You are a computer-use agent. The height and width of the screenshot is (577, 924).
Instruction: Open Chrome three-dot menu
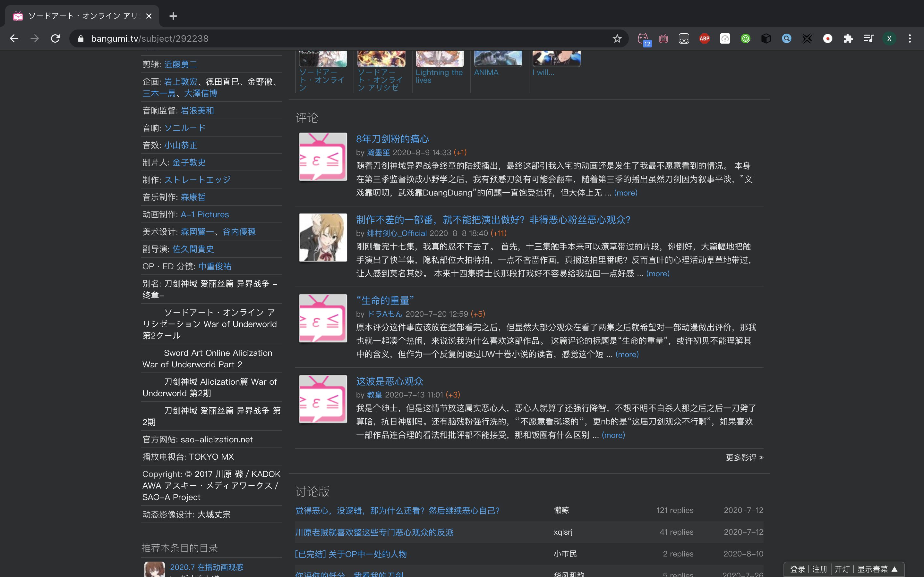[910, 38]
